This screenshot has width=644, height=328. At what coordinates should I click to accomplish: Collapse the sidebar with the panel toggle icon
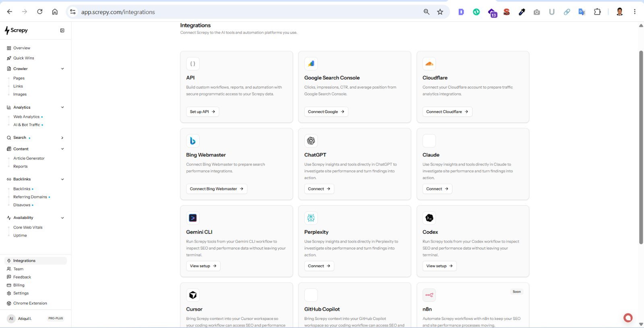click(62, 30)
